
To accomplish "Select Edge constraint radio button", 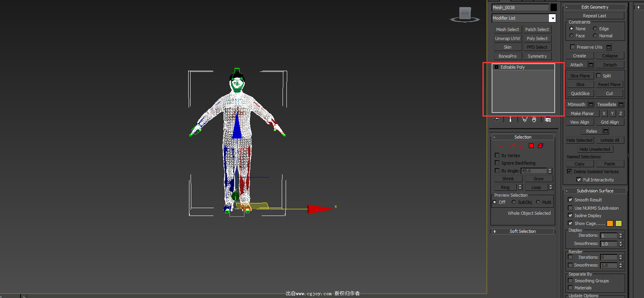I will 595,29.
